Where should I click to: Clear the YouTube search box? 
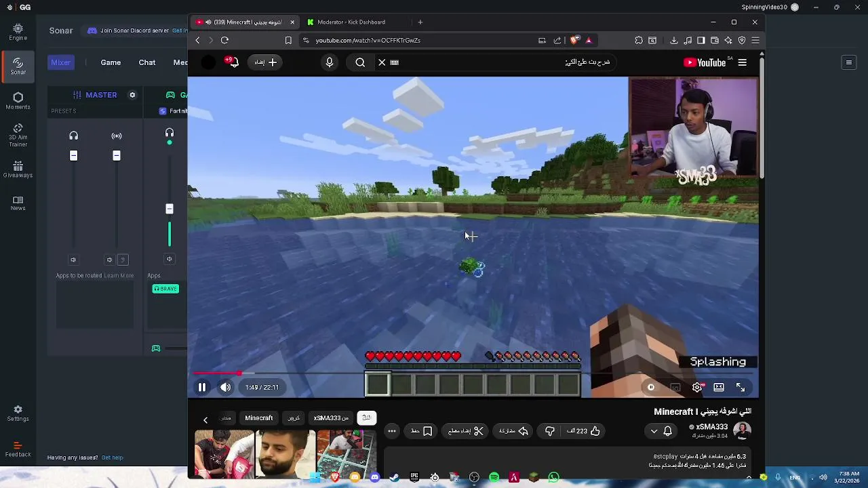382,62
